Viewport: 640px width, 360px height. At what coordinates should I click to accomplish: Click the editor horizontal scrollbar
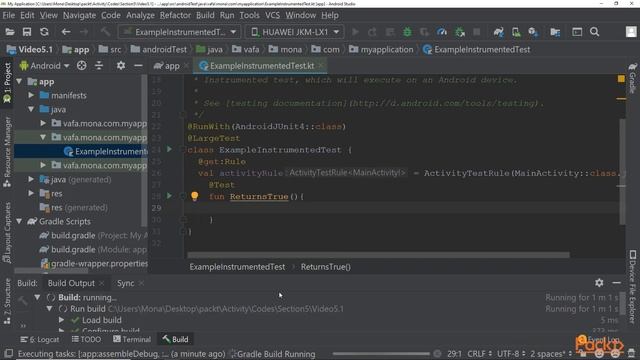coord(378,255)
